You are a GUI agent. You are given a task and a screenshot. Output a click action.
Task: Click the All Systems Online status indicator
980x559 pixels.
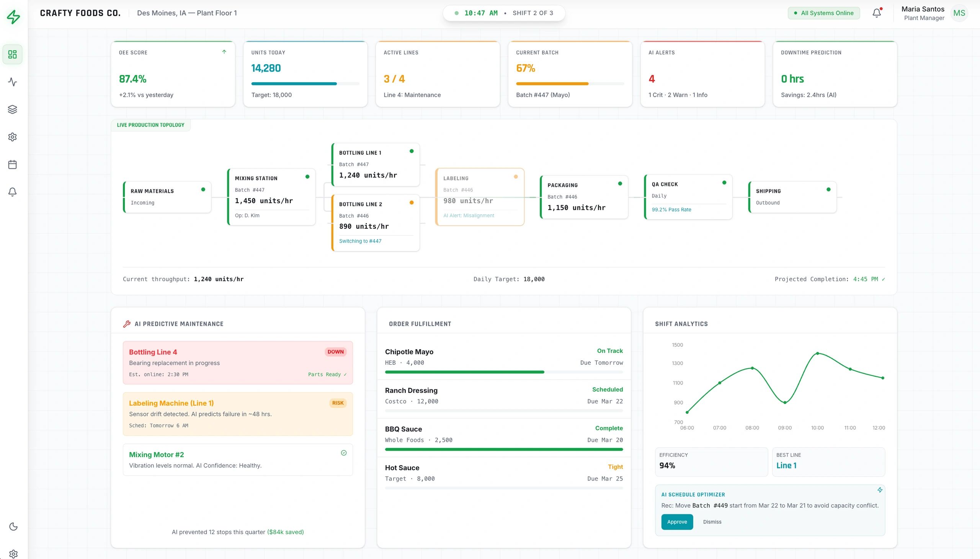coord(823,13)
